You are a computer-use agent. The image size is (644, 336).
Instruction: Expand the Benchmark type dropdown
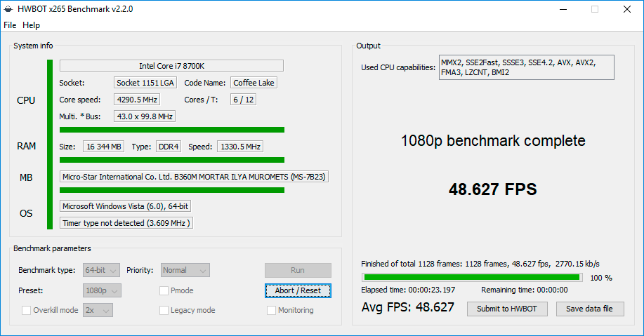click(x=102, y=270)
